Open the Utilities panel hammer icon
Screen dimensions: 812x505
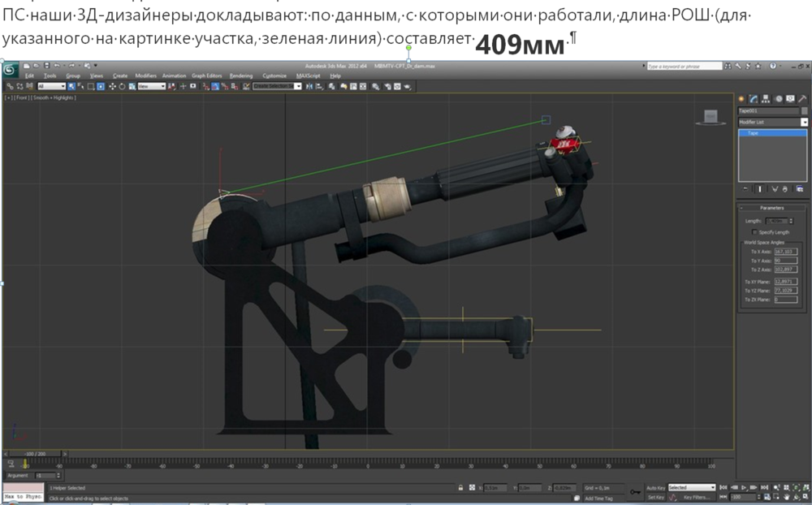[802, 98]
